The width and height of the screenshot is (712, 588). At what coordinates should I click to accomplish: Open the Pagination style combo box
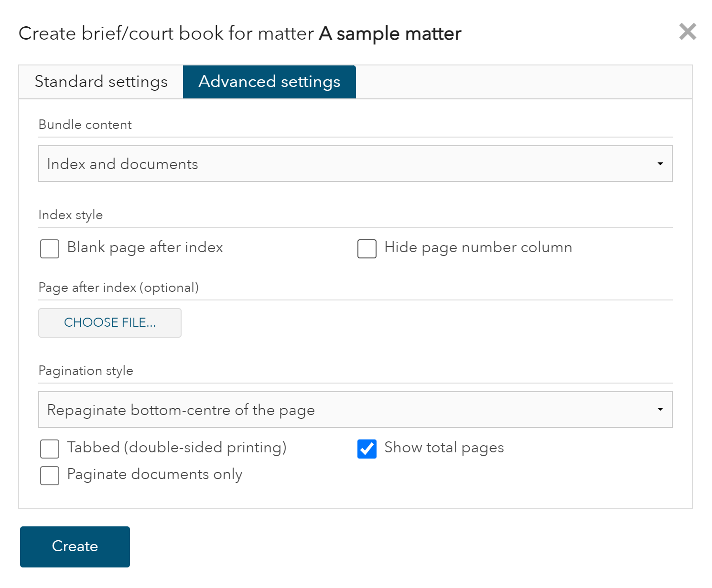click(x=355, y=410)
